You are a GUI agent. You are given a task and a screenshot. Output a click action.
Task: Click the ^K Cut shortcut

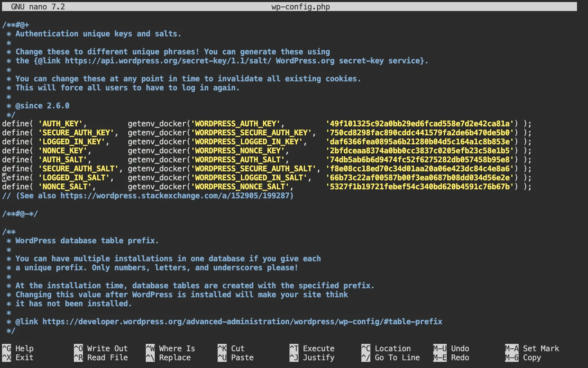pyautogui.click(x=231, y=348)
